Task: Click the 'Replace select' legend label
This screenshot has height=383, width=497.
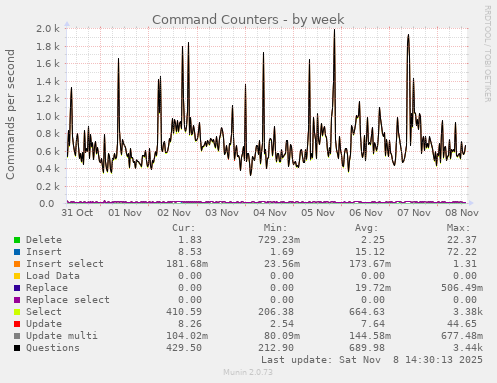Action: pos(68,300)
